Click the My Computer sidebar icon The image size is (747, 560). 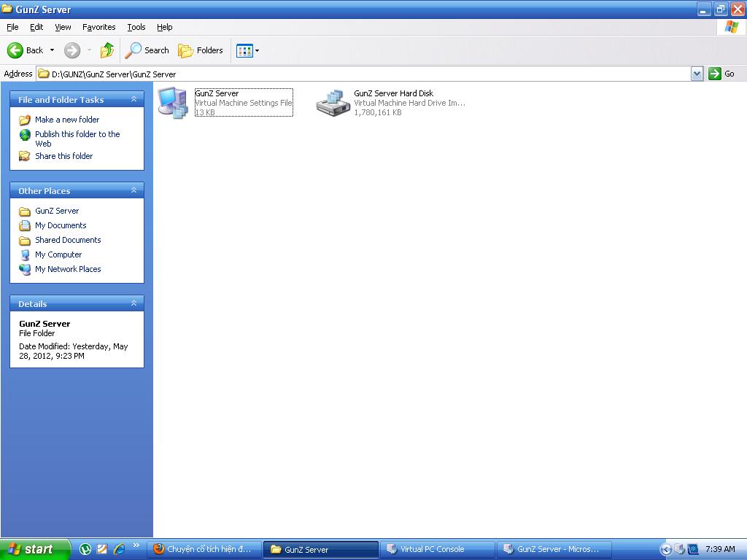point(25,254)
